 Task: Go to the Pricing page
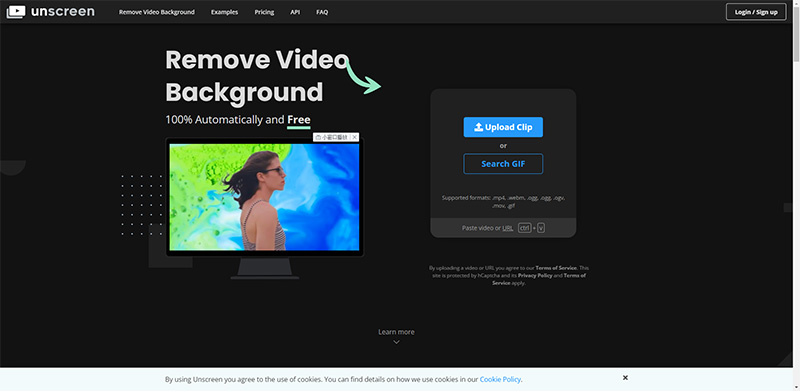(264, 12)
